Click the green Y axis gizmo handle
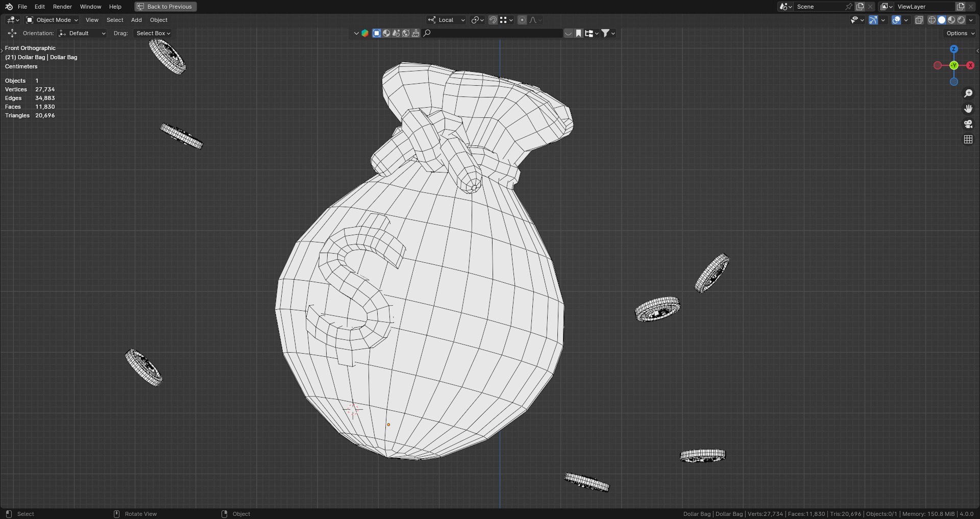980x519 pixels. 954,65
